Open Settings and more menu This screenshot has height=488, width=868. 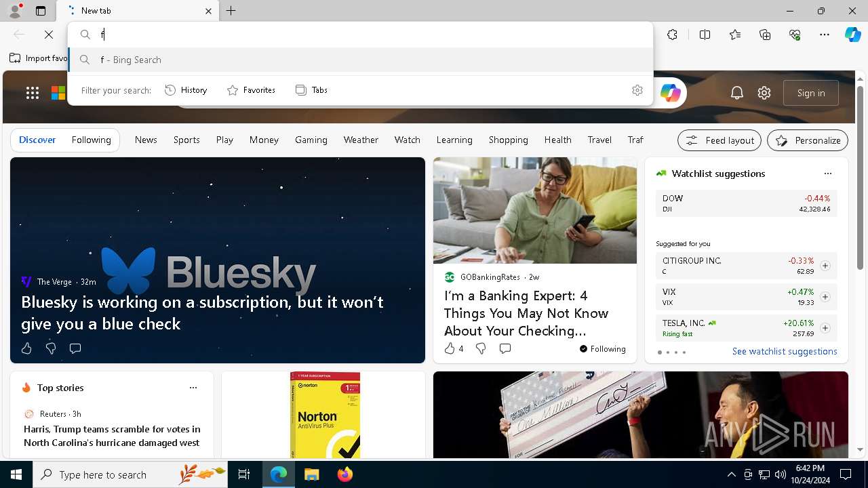coord(825,35)
